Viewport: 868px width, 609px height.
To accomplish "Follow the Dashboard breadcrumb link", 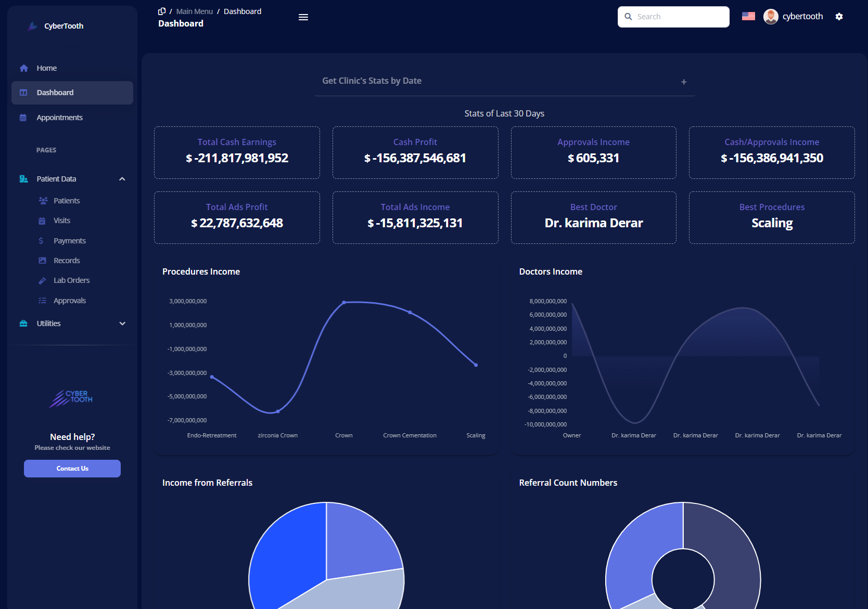I will pyautogui.click(x=242, y=11).
